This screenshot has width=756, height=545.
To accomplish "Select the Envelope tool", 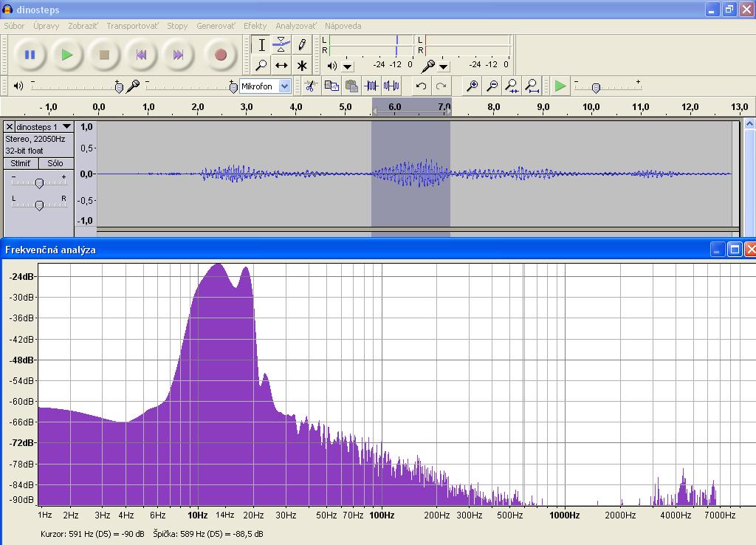I will click(x=281, y=45).
